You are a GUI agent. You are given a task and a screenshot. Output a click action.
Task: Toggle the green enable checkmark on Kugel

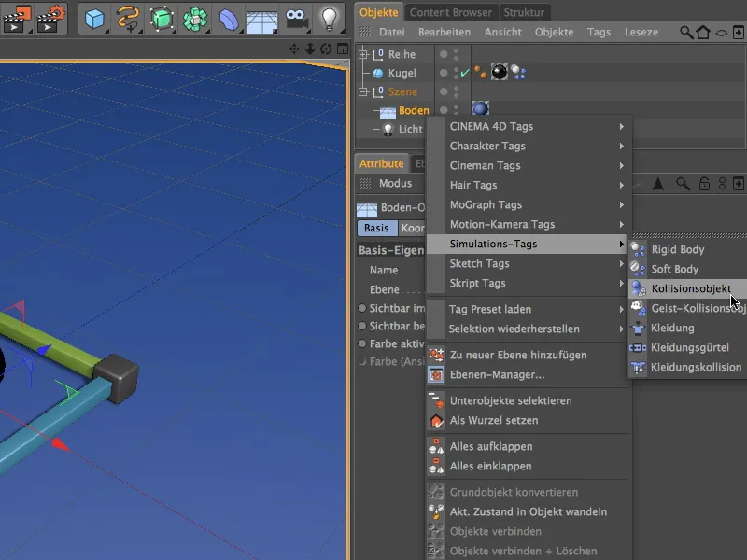click(x=464, y=73)
